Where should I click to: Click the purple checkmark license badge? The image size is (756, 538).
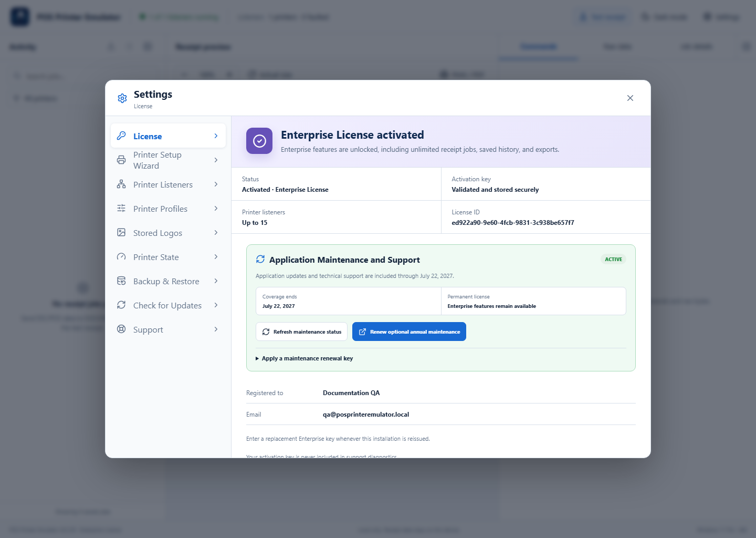point(259,141)
